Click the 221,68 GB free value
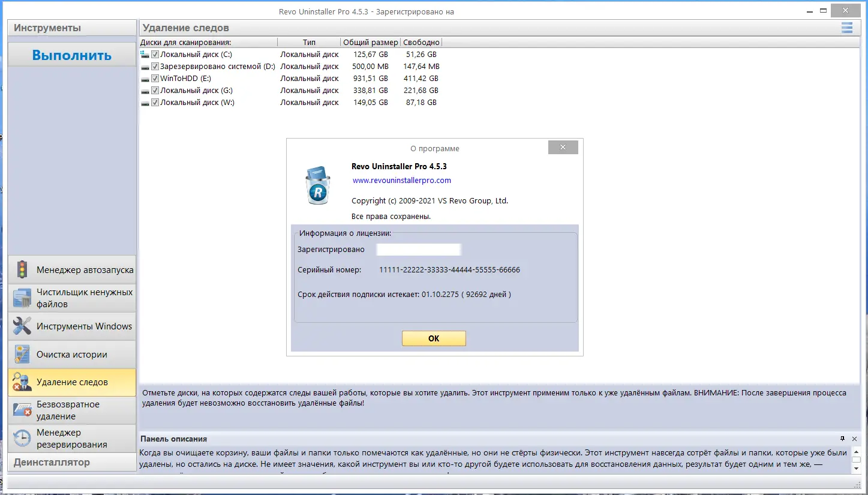 click(x=421, y=91)
